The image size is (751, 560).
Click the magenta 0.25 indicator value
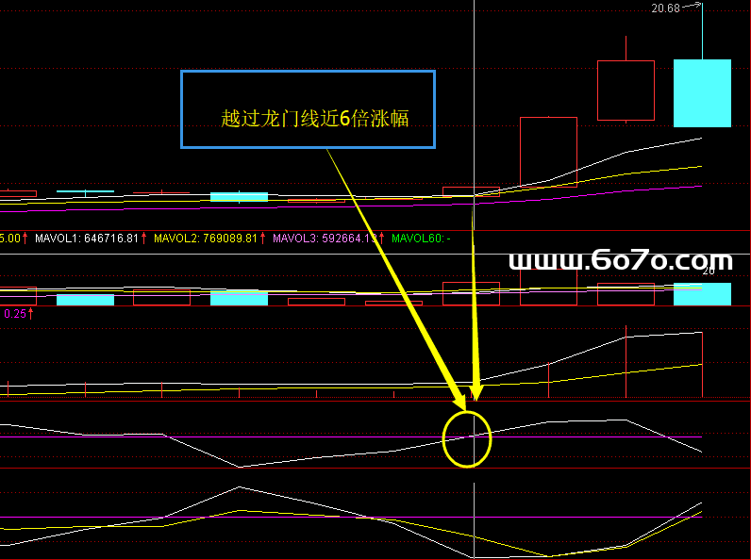coord(13,314)
